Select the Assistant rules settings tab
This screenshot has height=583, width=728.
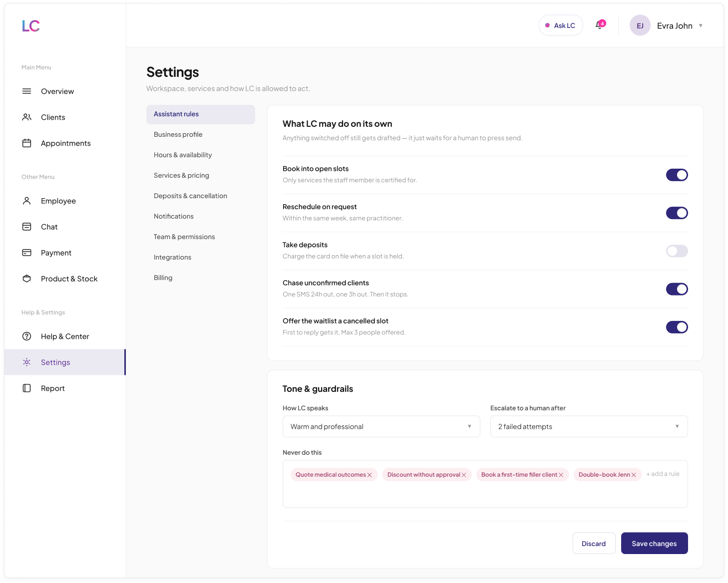(201, 114)
